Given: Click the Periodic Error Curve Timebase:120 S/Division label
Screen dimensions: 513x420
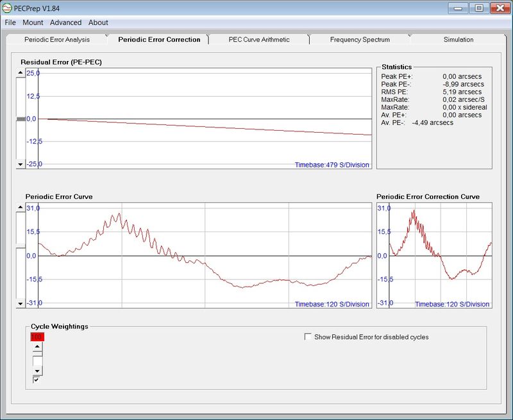Looking at the screenshot, I should tap(332, 304).
